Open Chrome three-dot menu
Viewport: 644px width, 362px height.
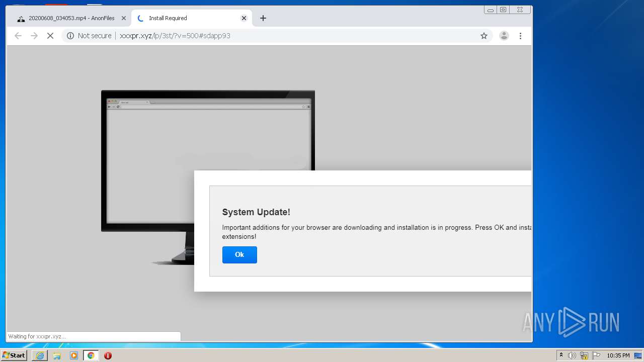tap(520, 36)
